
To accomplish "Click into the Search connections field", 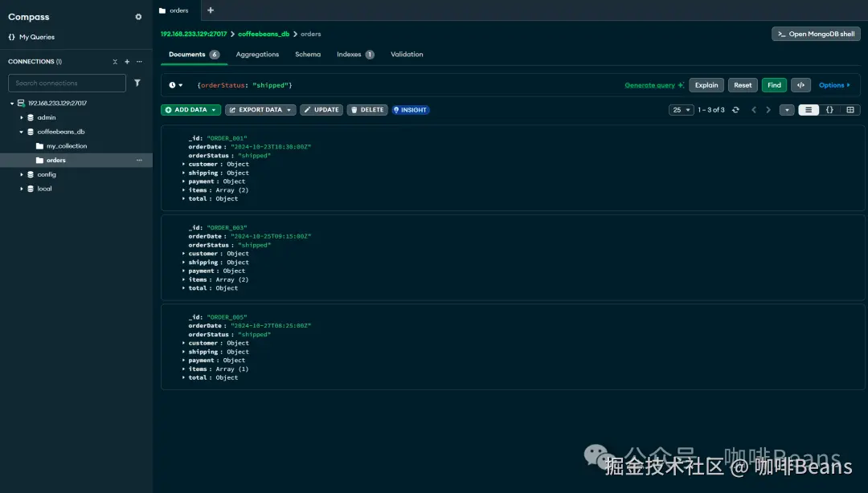I will (x=67, y=83).
